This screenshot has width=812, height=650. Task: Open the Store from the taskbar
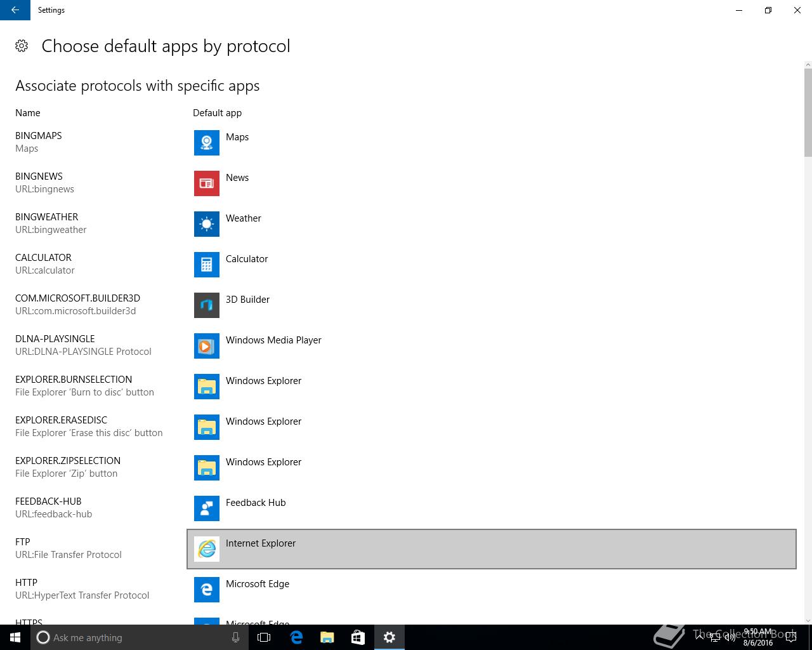pyautogui.click(x=358, y=637)
